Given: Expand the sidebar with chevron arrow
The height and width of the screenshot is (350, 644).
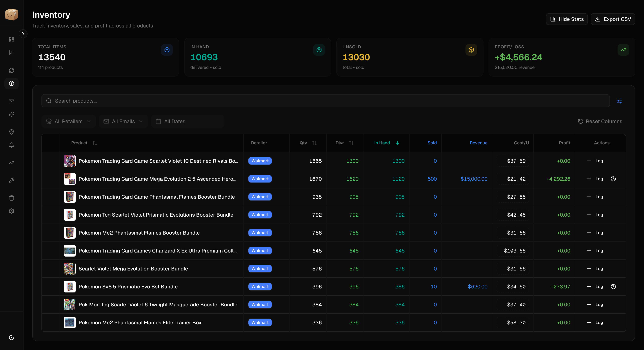Looking at the screenshot, I should tap(23, 34).
